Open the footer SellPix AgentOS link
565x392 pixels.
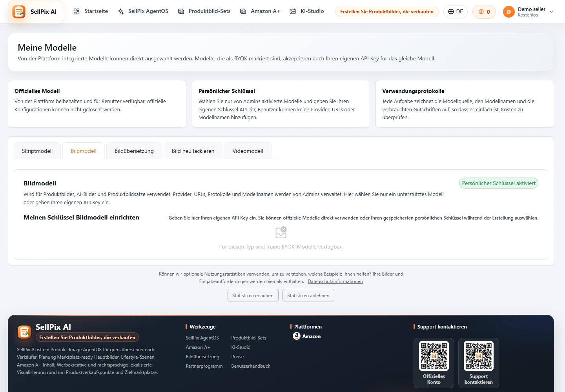pos(202,338)
